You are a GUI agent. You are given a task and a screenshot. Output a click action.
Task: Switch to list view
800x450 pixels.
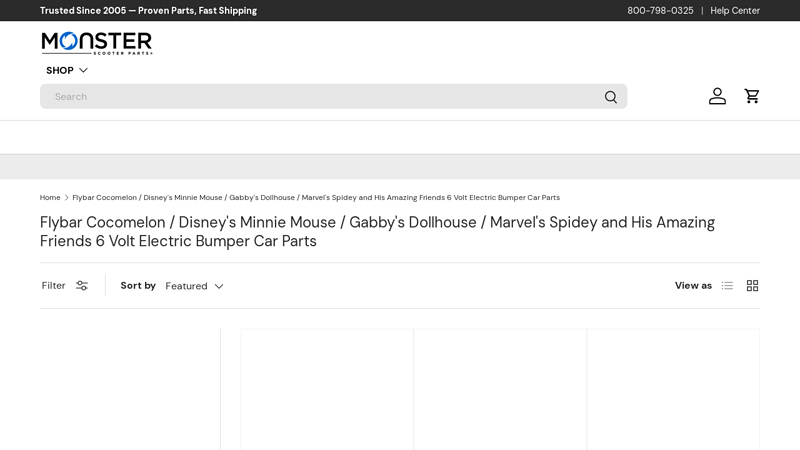727,286
